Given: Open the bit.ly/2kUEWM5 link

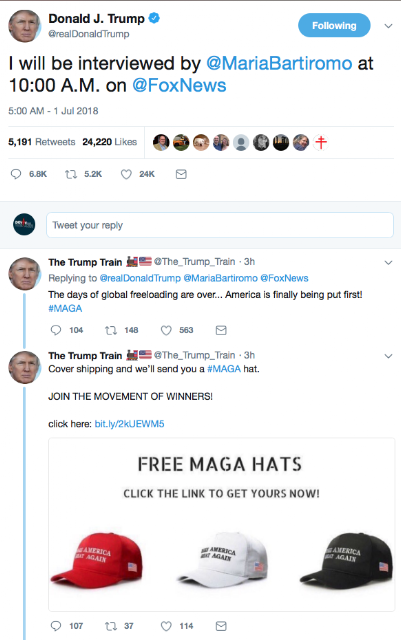Looking at the screenshot, I should pos(129,424).
